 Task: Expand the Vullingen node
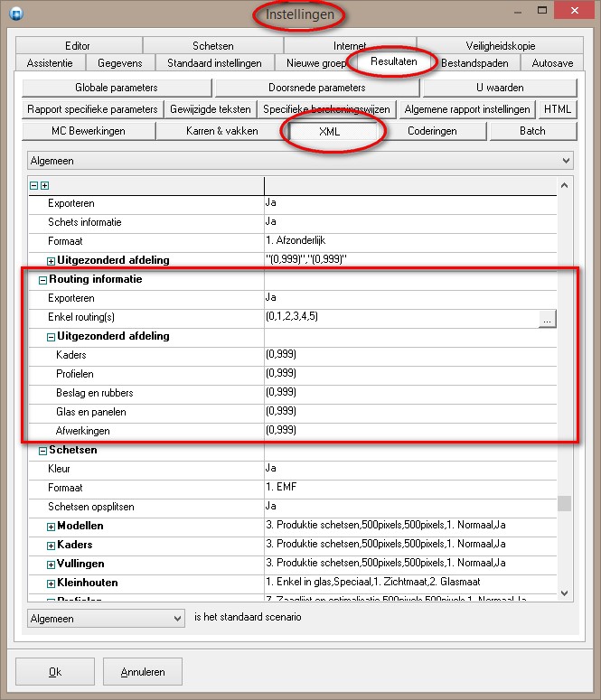pyautogui.click(x=51, y=565)
